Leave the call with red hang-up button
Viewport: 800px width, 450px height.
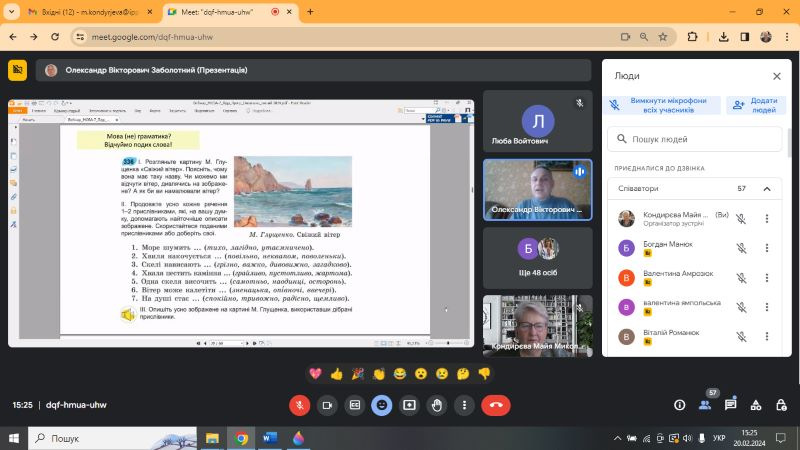[x=495, y=405]
